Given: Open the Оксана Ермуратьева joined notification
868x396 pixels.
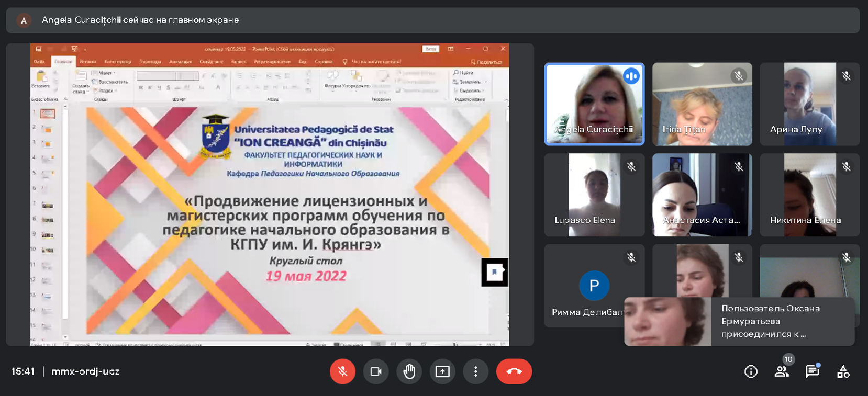Looking at the screenshot, I should [x=739, y=321].
